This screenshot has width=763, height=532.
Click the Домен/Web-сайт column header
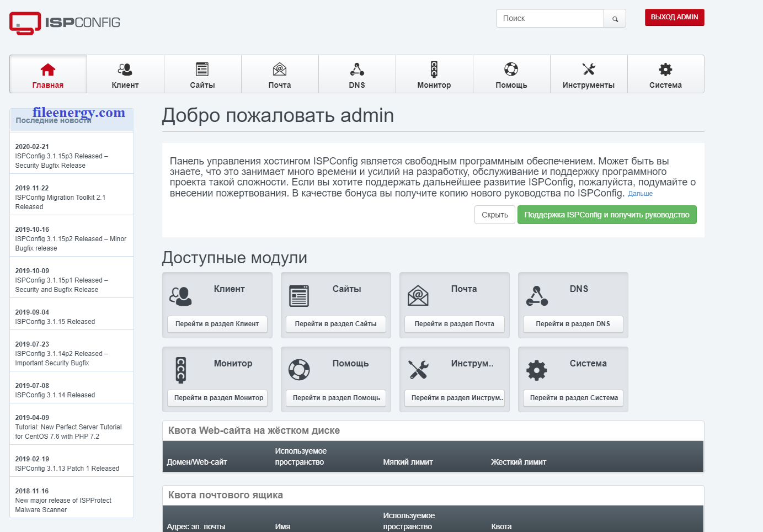(197, 462)
